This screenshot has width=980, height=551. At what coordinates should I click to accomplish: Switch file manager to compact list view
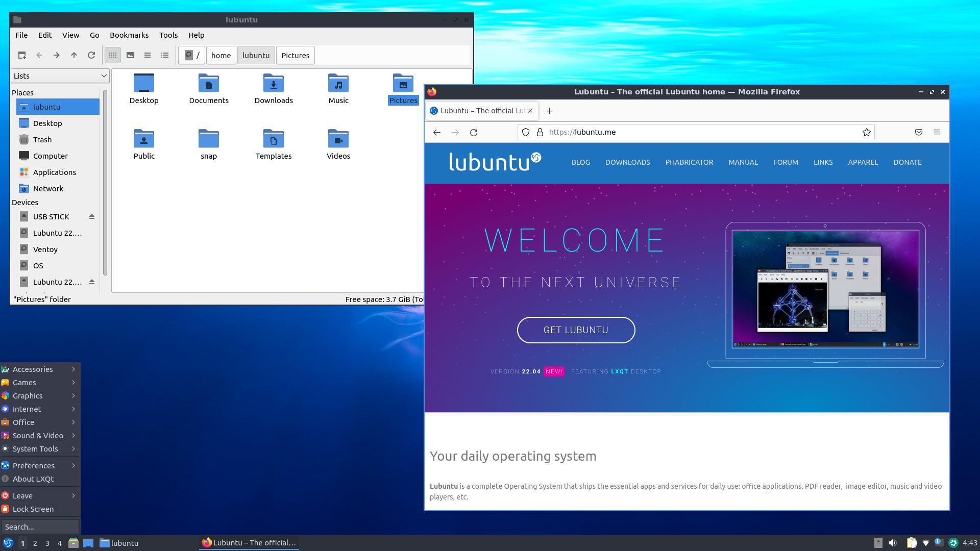click(148, 55)
